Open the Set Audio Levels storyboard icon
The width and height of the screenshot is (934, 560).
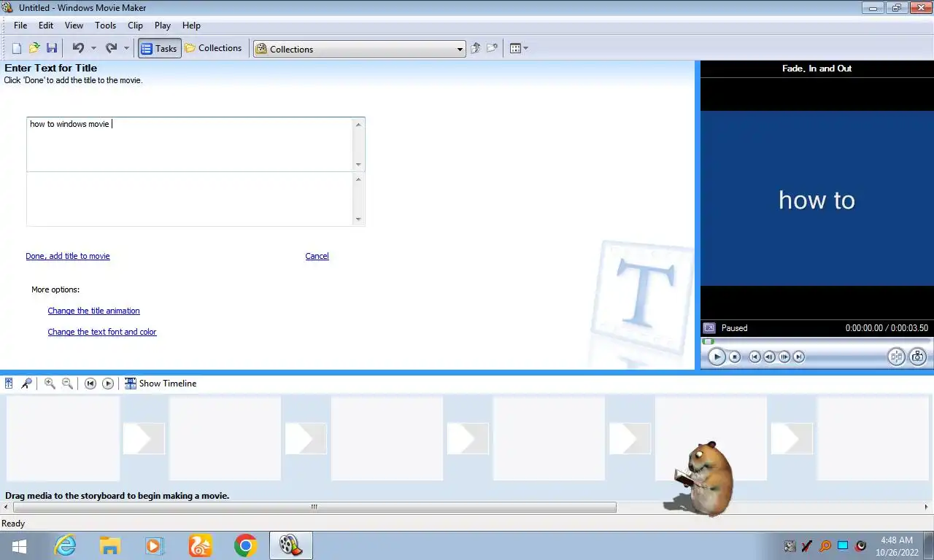click(x=9, y=384)
